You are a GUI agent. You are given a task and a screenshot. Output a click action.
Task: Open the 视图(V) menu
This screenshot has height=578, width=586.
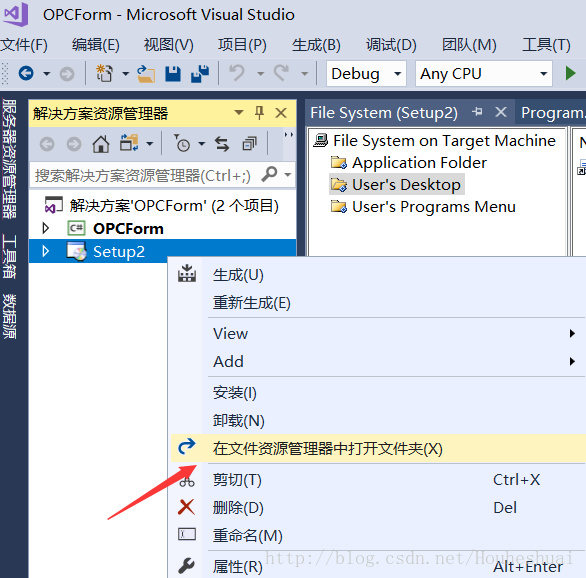(x=169, y=45)
